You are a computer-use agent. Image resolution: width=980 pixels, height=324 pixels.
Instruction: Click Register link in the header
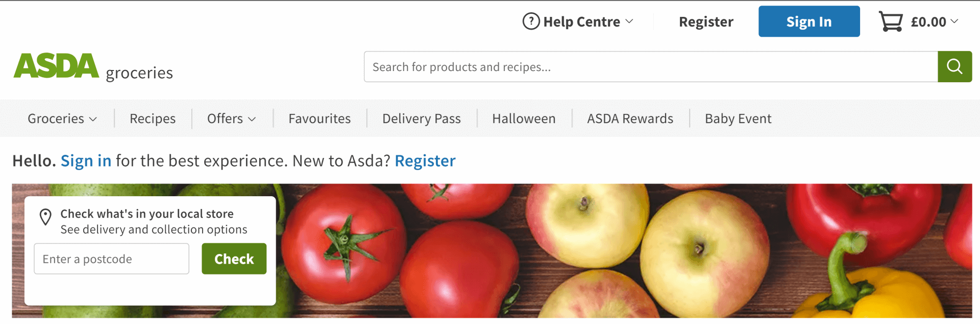706,21
